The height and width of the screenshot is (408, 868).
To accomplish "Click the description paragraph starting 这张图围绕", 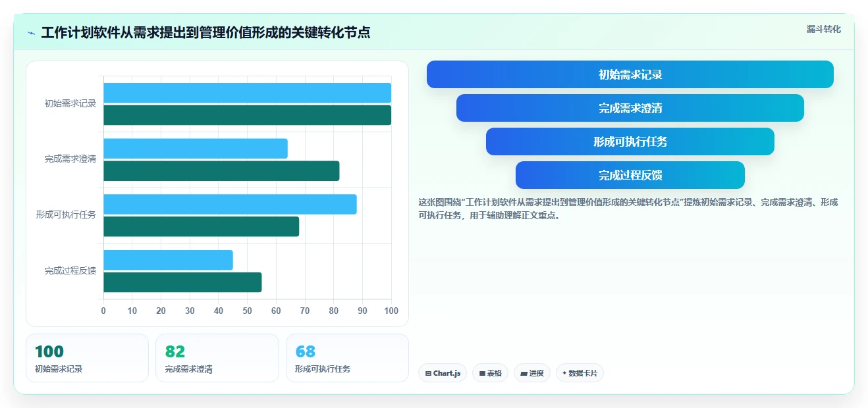I will [628, 209].
